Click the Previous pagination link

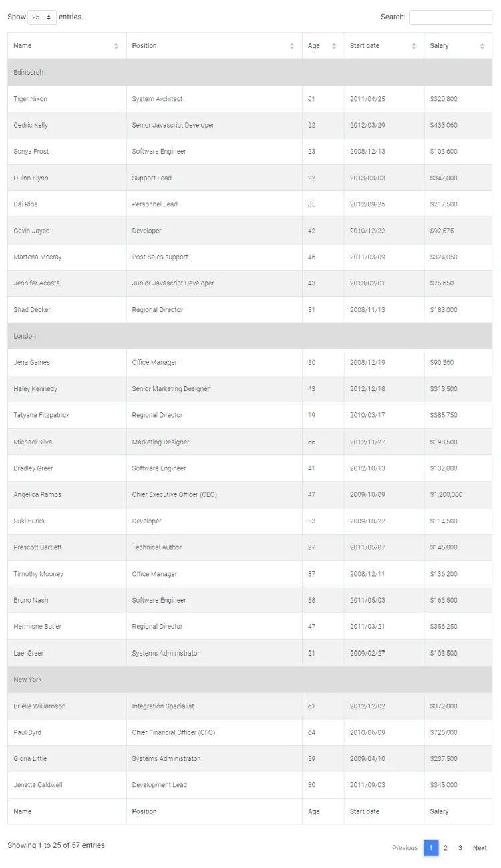point(405,847)
